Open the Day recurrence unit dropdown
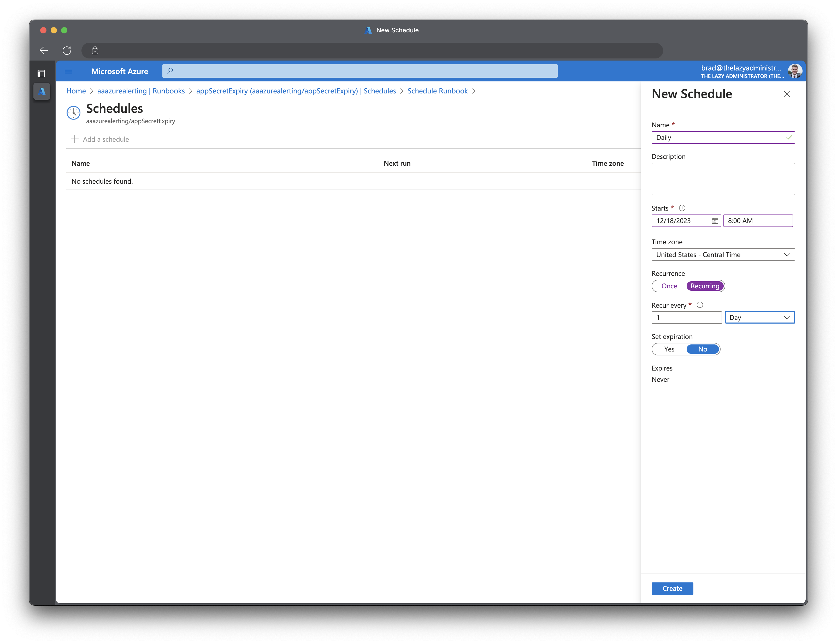The height and width of the screenshot is (644, 837). point(760,317)
